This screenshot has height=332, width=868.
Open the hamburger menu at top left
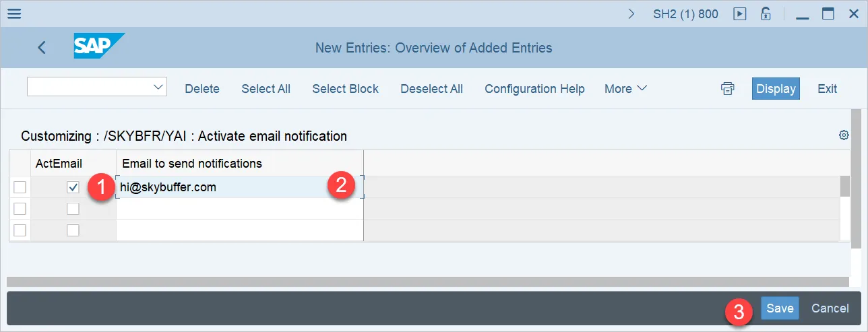point(14,13)
